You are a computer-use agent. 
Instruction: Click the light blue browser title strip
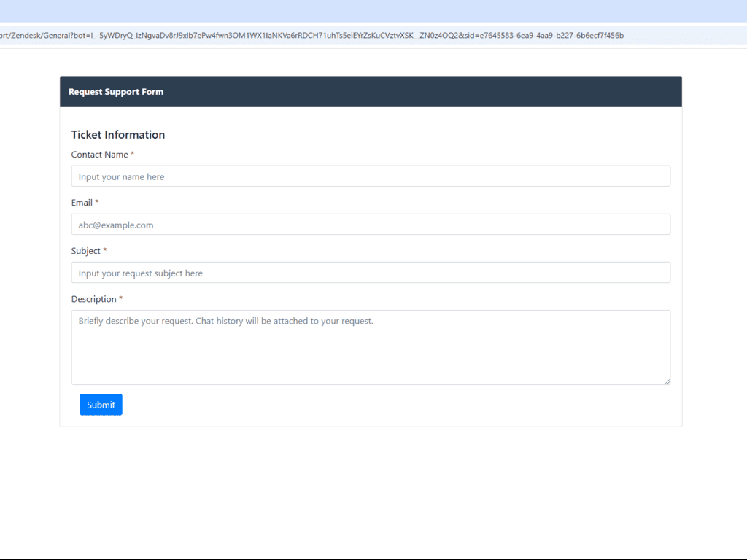[373, 11]
